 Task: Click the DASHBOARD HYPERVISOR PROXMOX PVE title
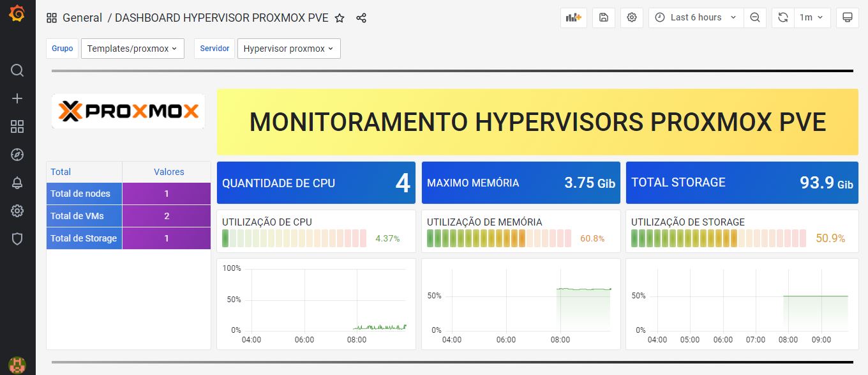(x=221, y=18)
